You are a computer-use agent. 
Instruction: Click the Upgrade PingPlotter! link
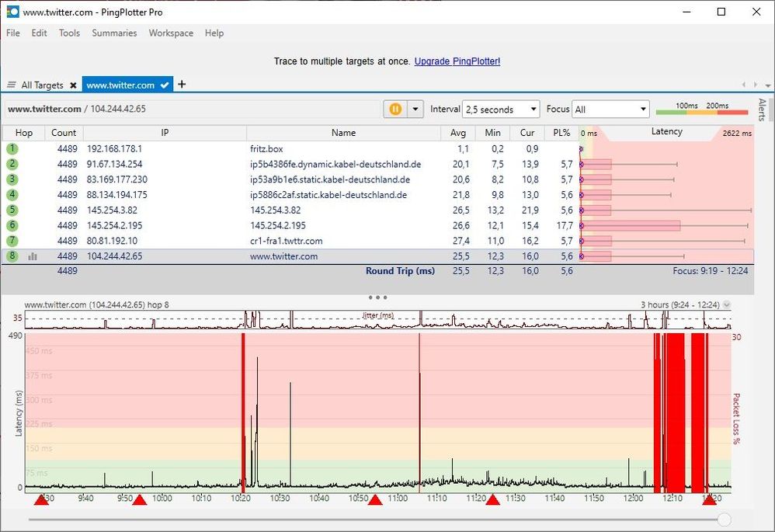pos(457,61)
